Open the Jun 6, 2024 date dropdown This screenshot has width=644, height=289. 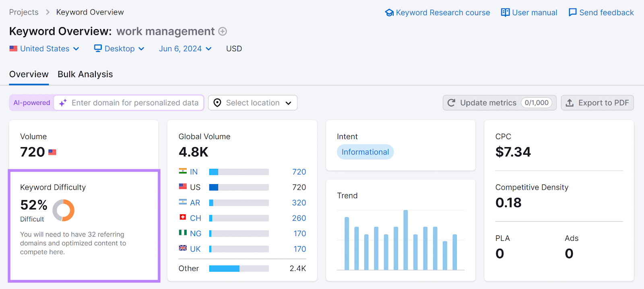(x=185, y=49)
